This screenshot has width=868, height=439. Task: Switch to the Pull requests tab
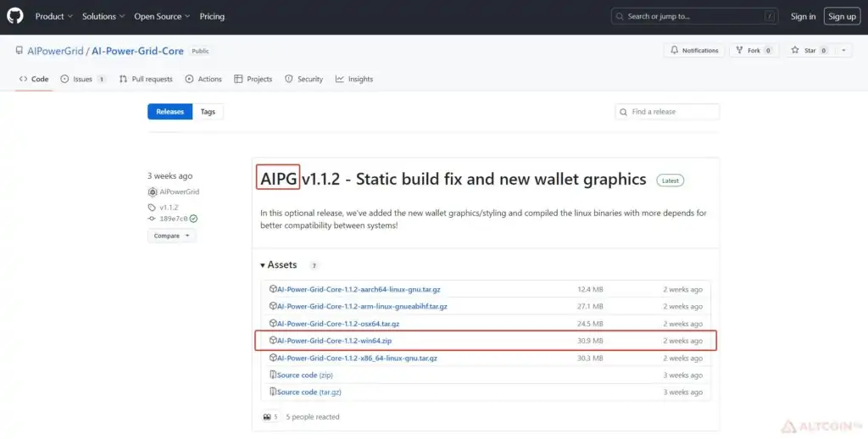pos(146,79)
